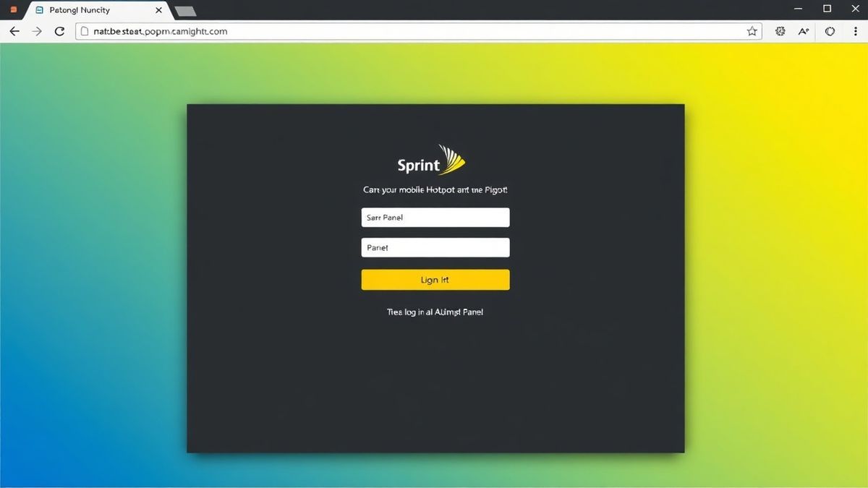Click the 'Sarr Panel' input field
Viewport: 868px width, 488px height.
point(435,218)
